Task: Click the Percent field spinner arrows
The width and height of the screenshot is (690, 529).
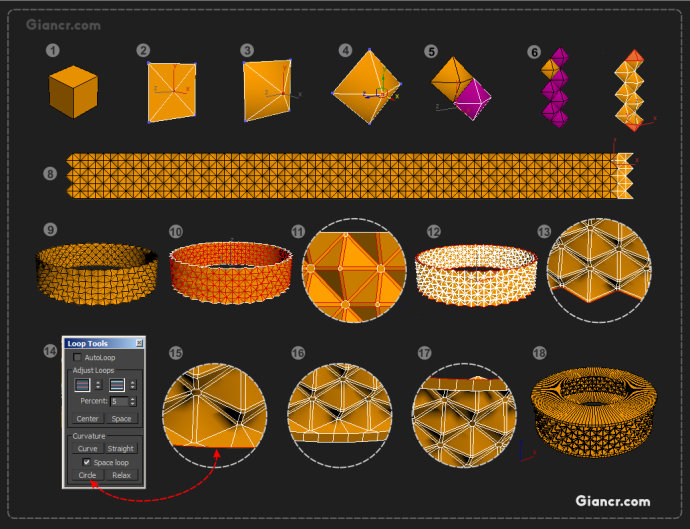Action: tap(133, 401)
